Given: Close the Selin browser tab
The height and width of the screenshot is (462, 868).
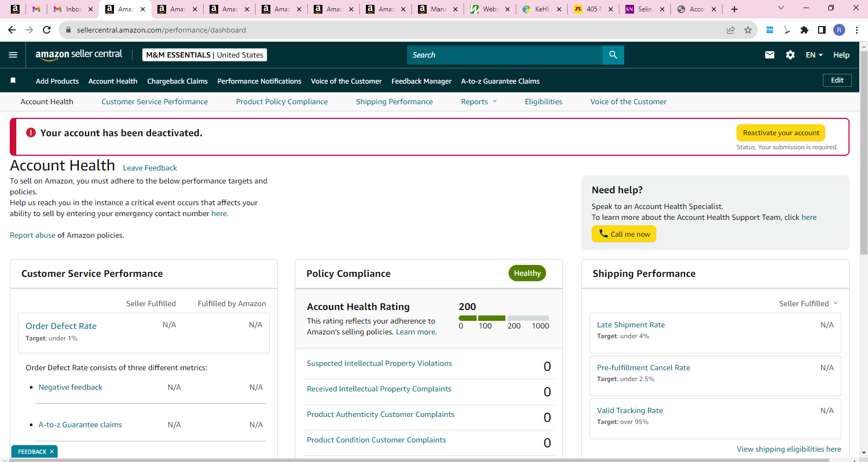Looking at the screenshot, I should [662, 9].
